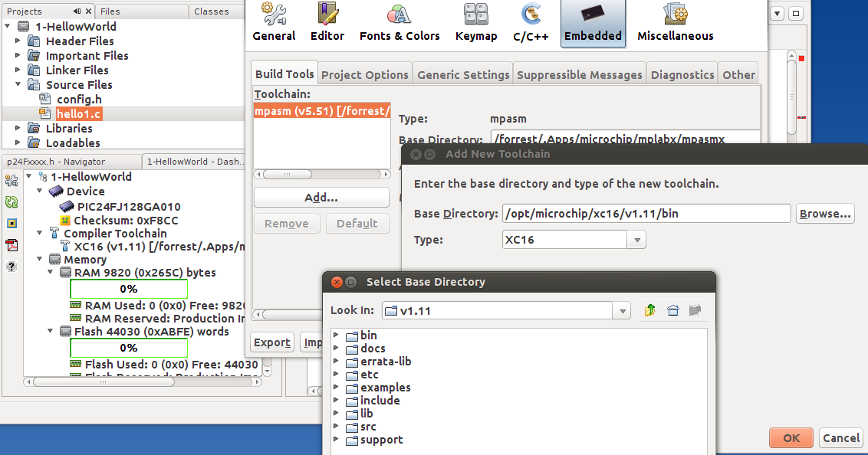Click the Default toolchain button
The image size is (868, 455).
click(357, 224)
